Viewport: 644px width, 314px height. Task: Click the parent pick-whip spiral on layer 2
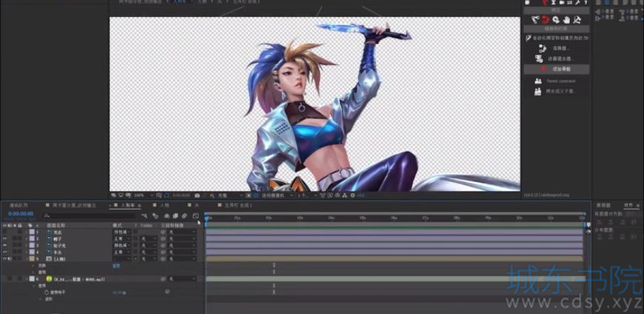tap(163, 238)
